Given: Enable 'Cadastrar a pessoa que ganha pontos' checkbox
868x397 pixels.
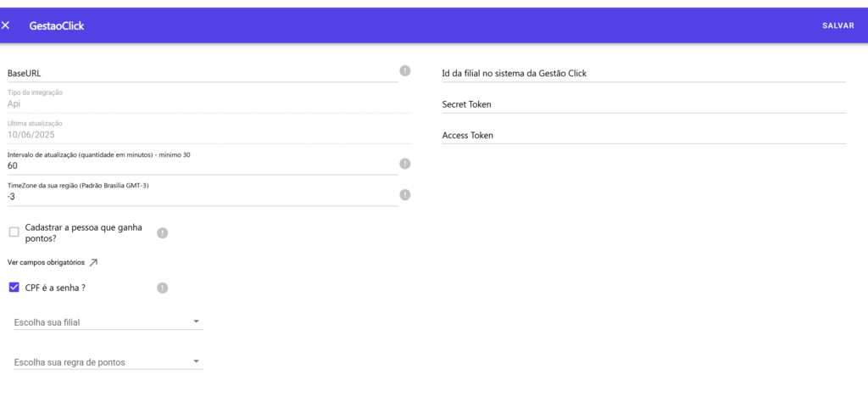Looking at the screenshot, I should (14, 232).
